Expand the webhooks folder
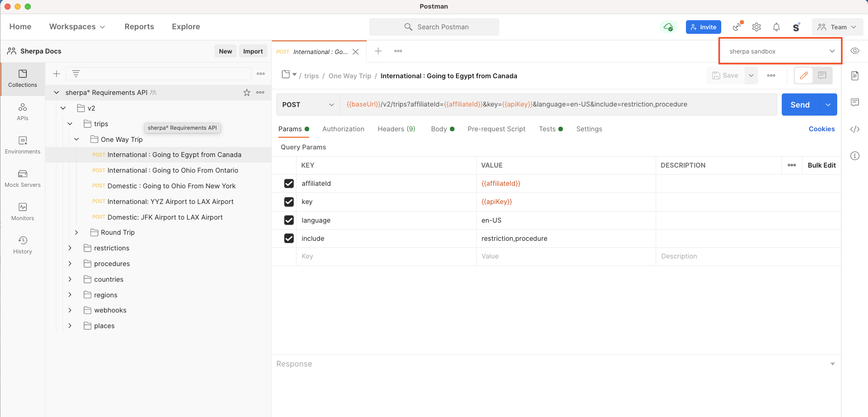Screen dimensions: 868x417 pyautogui.click(x=70, y=310)
